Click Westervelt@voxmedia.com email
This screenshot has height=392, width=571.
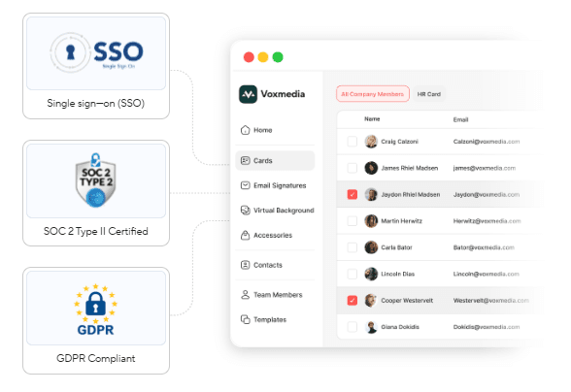(x=491, y=300)
